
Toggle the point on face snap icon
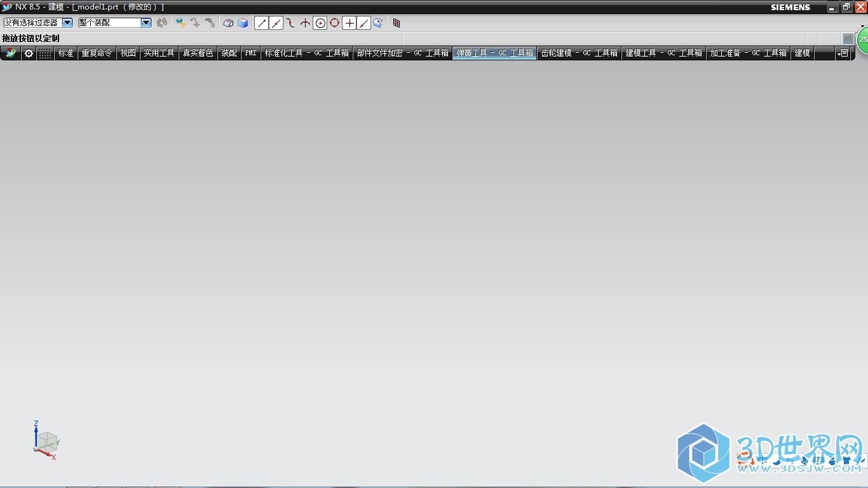click(378, 24)
